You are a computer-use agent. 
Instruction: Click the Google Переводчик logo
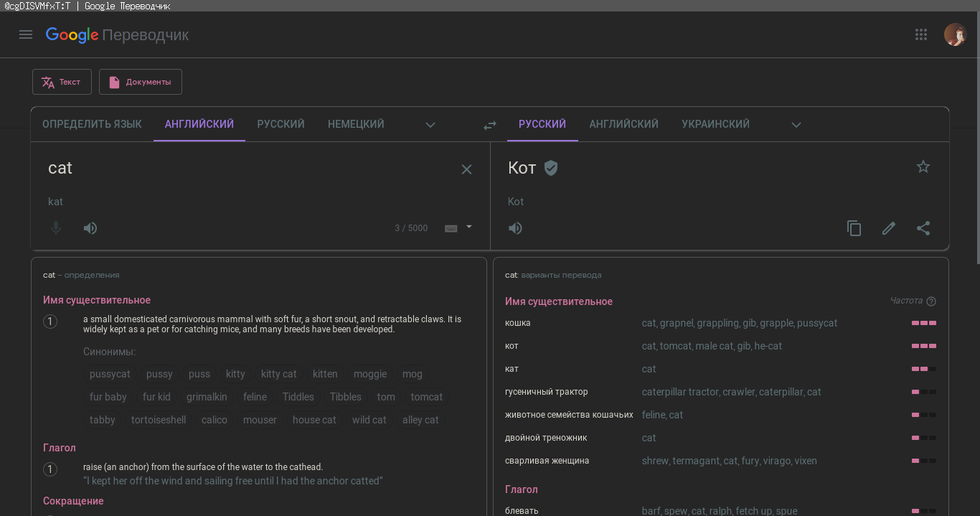117,34
